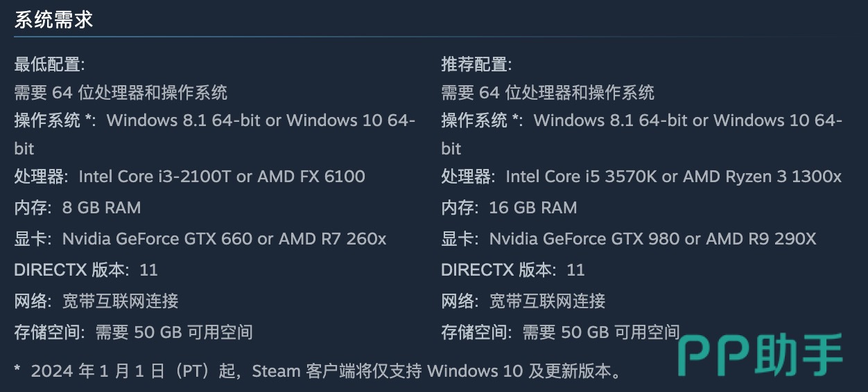This screenshot has width=868, height=392.
Task: Click the Intel Core i5 3570K processor line
Action: tap(641, 177)
